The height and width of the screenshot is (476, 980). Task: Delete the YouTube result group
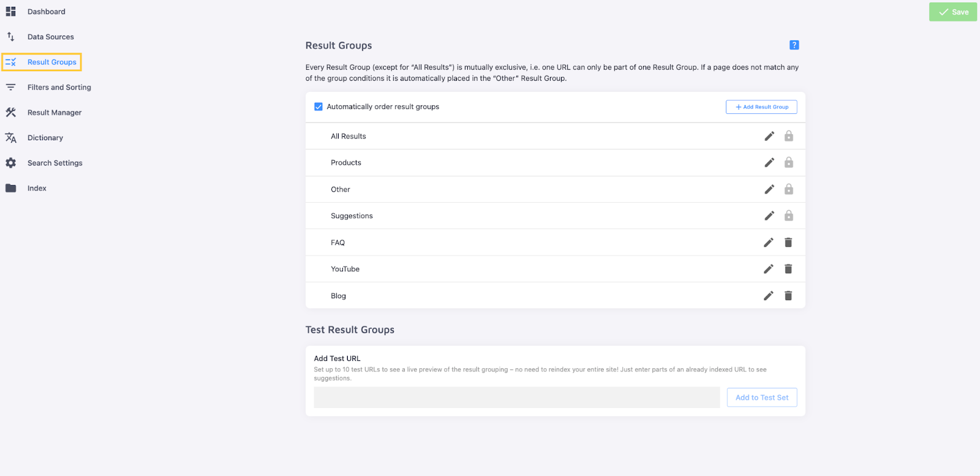click(788, 269)
